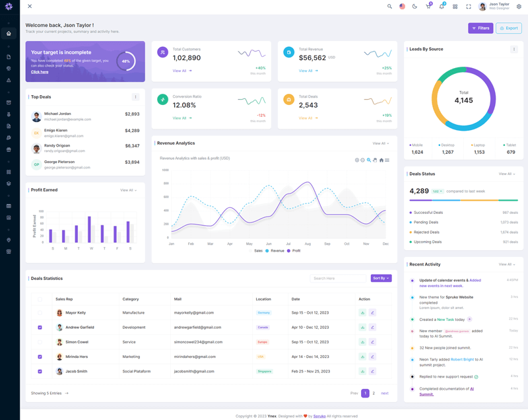The image size is (528, 420).
Task: Enter fullscreen mode from the header
Action: coord(469,7)
